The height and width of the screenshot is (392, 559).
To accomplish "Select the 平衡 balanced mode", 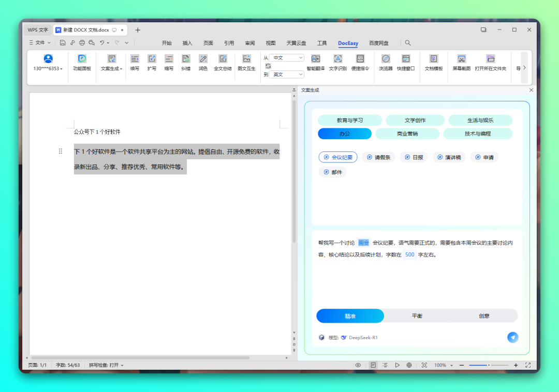I will click(x=417, y=316).
